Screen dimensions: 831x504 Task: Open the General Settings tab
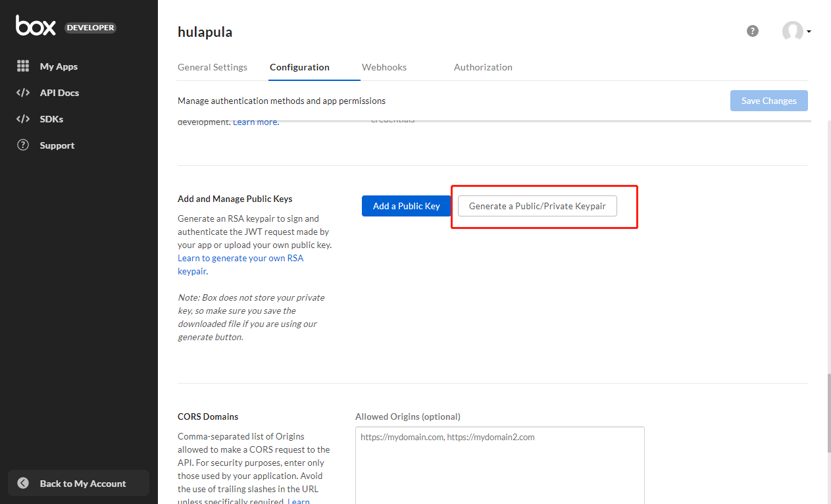coord(212,66)
